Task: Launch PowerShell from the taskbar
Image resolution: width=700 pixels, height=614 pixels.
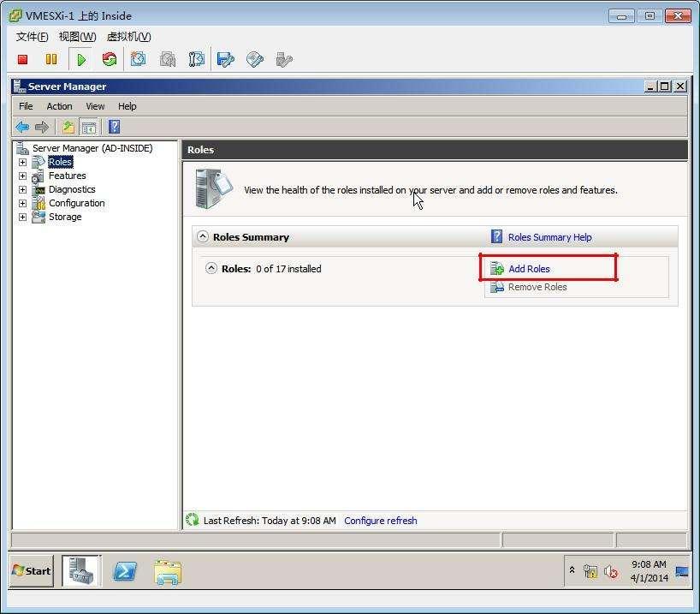Action: [125, 571]
